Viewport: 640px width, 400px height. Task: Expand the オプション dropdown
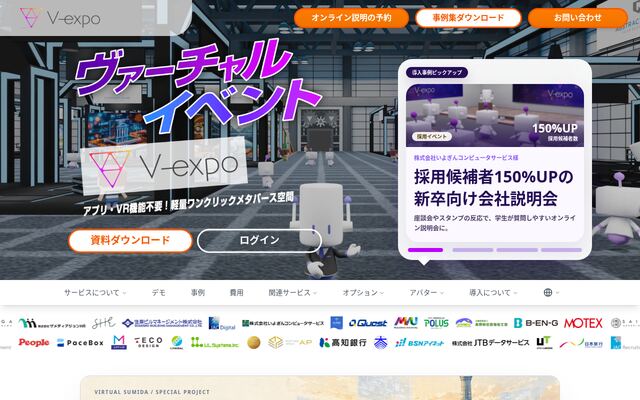point(363,293)
